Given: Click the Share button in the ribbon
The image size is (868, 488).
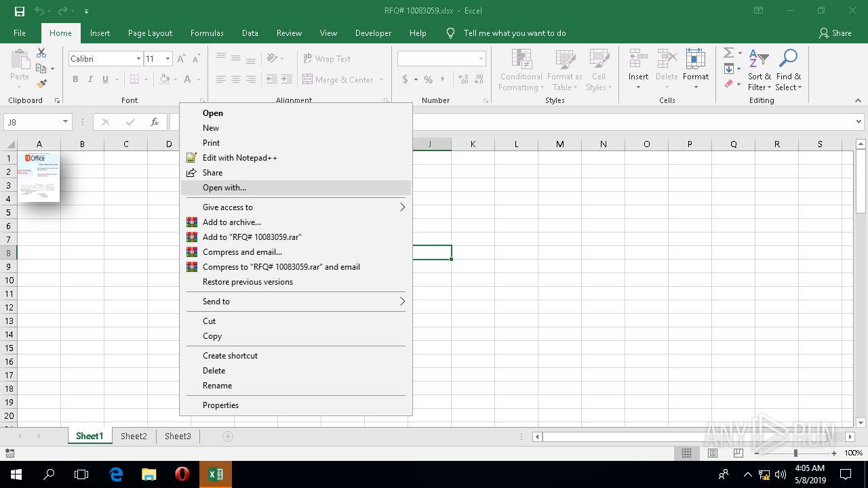Looking at the screenshot, I should tap(835, 33).
